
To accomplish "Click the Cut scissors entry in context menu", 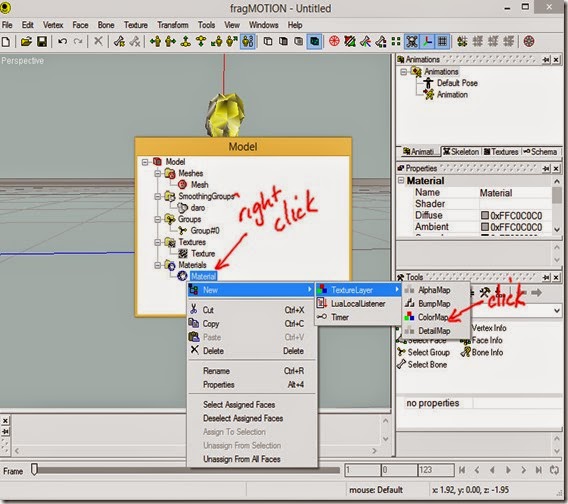I will (251, 310).
